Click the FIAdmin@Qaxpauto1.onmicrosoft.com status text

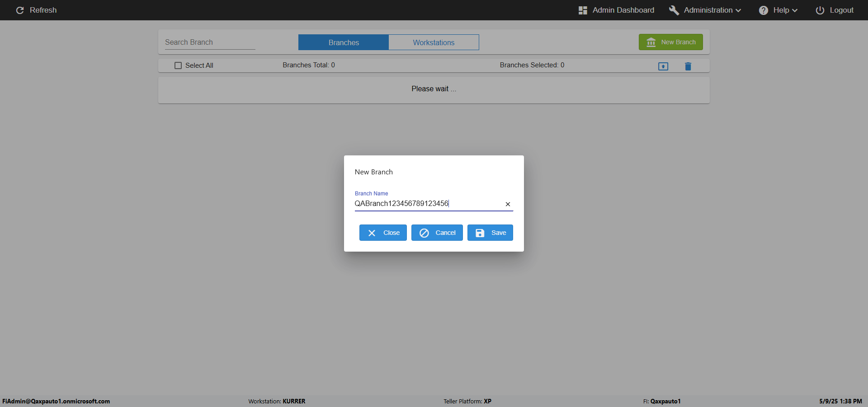click(56, 401)
